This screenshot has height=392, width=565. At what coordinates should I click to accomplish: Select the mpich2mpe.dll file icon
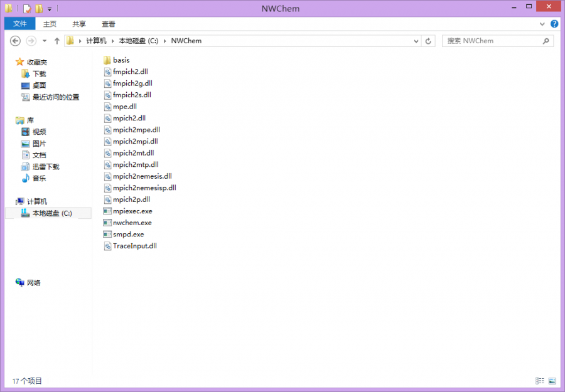(107, 130)
